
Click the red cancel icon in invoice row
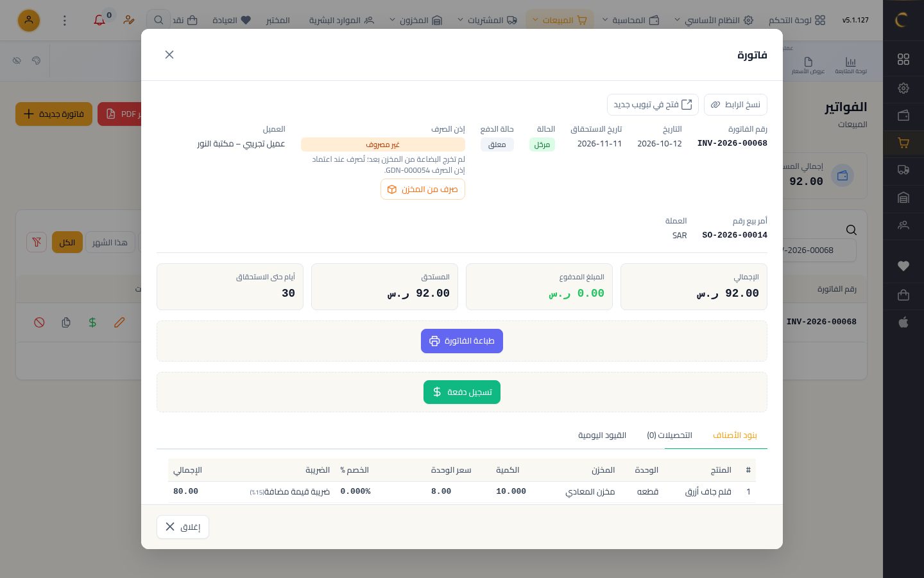pyautogui.click(x=39, y=322)
